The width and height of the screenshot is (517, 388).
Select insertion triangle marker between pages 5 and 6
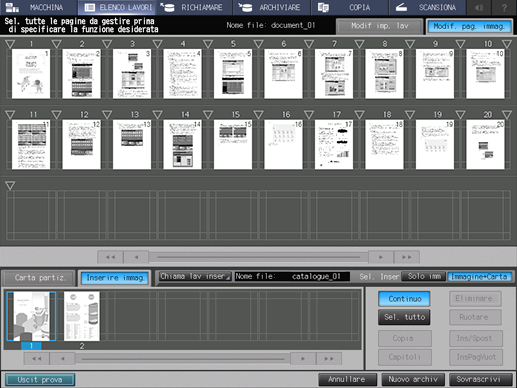(x=258, y=44)
